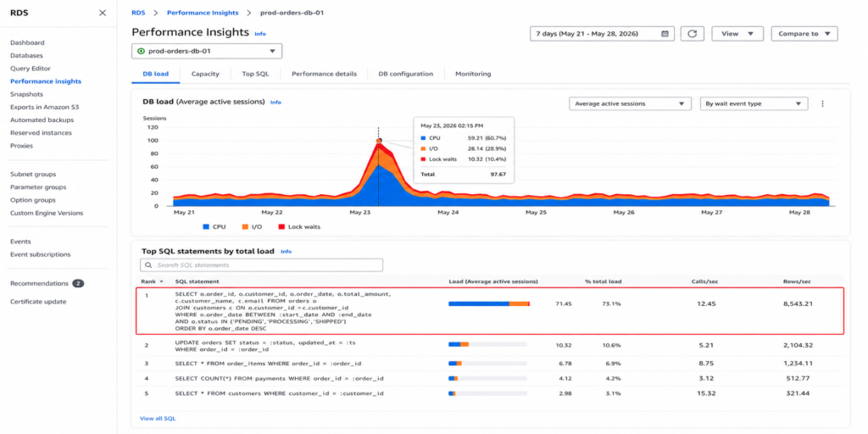Click the load bar for 10.32 row
The height and width of the screenshot is (434, 868).
coord(487,344)
